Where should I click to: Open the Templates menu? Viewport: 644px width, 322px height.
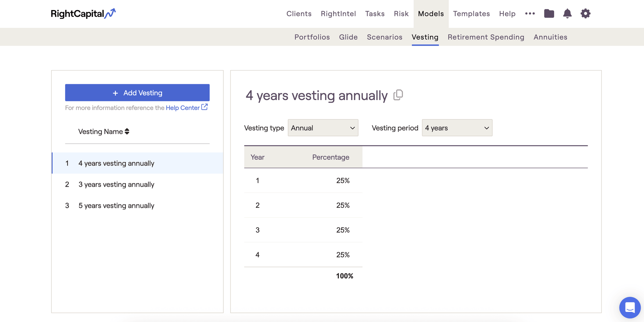(x=471, y=14)
